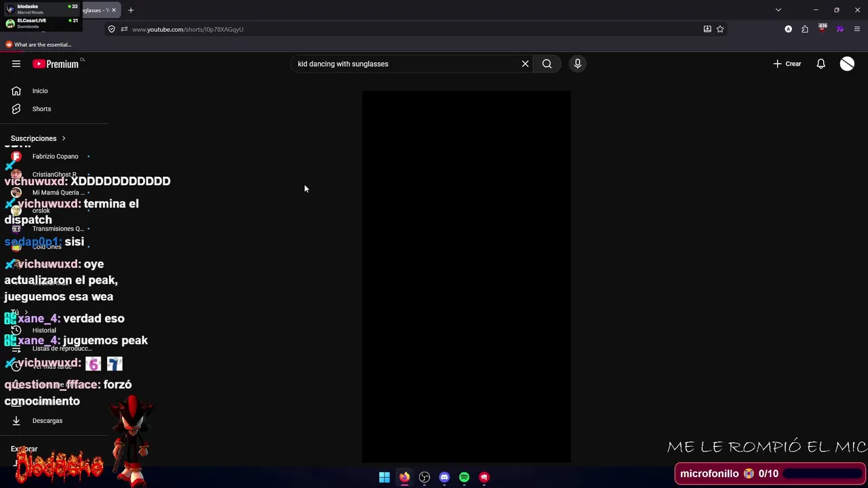The image size is (868, 488).
Task: Open the red app taskbar icon
Action: (x=484, y=477)
